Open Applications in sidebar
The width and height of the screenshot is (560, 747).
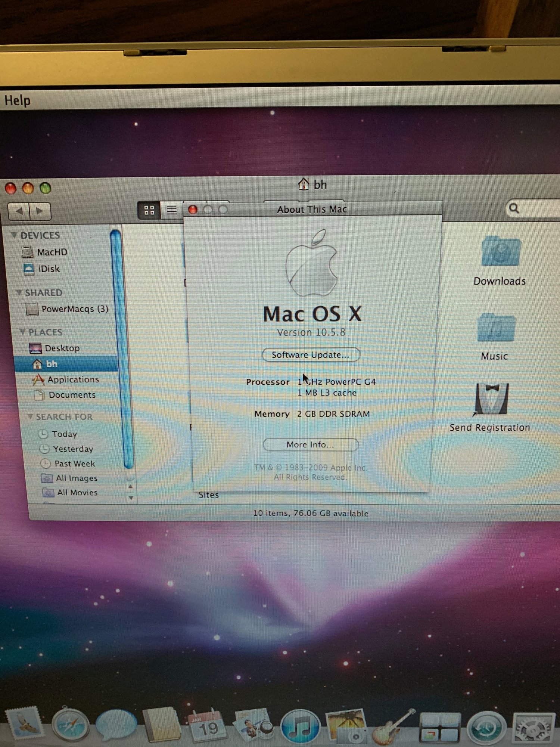point(66,379)
